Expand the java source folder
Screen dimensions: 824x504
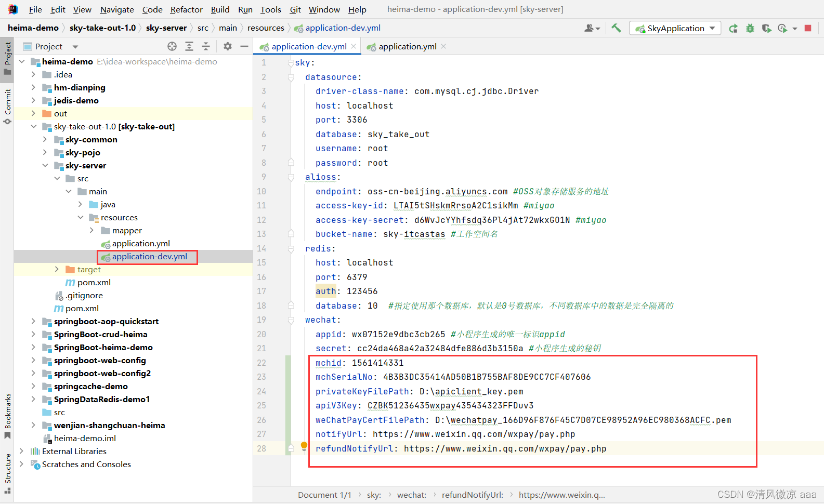point(81,204)
